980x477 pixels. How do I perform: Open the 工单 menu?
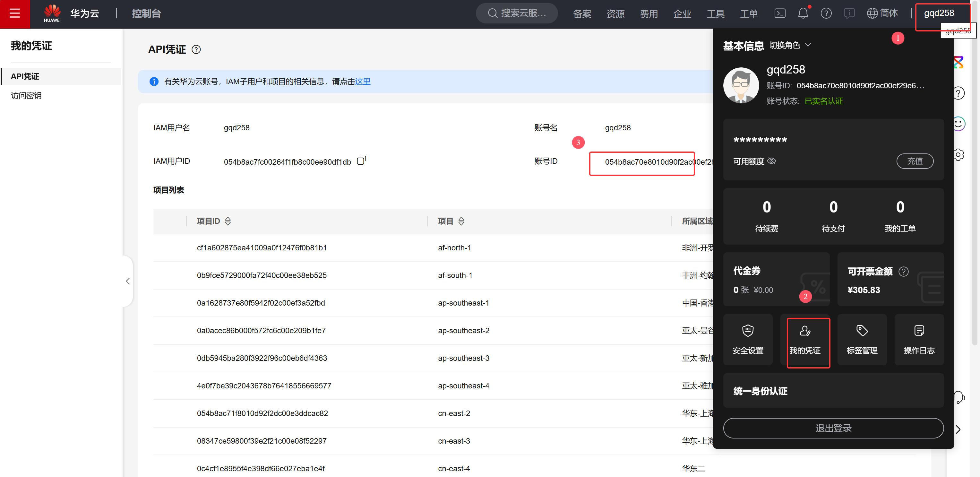pyautogui.click(x=749, y=14)
